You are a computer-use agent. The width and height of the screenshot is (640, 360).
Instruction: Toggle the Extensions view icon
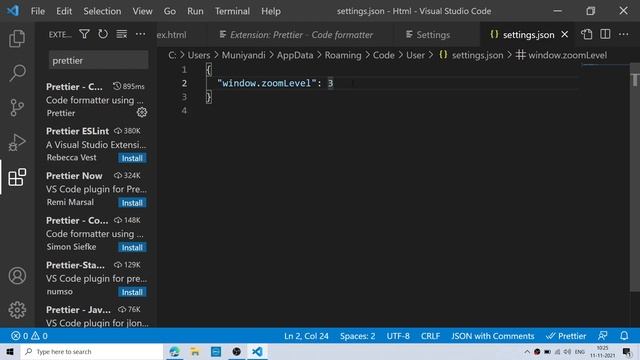coord(17,177)
